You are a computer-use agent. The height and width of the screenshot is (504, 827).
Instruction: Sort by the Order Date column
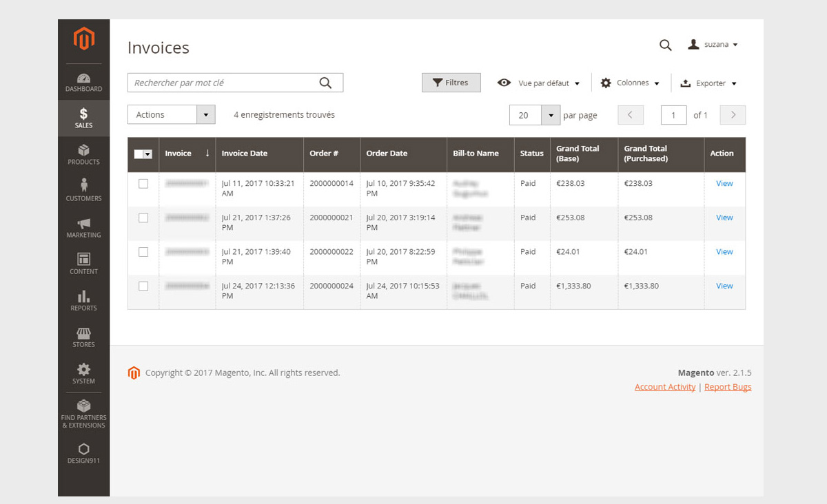tap(403, 154)
